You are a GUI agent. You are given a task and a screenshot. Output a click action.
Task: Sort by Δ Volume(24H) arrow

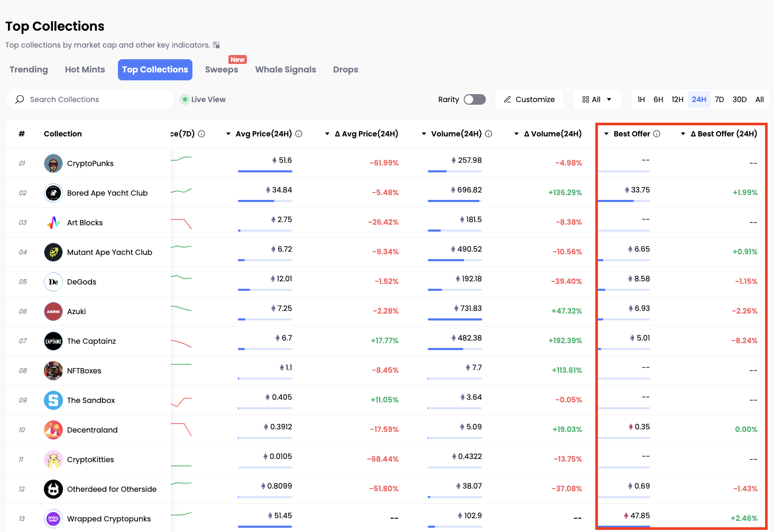pos(517,134)
